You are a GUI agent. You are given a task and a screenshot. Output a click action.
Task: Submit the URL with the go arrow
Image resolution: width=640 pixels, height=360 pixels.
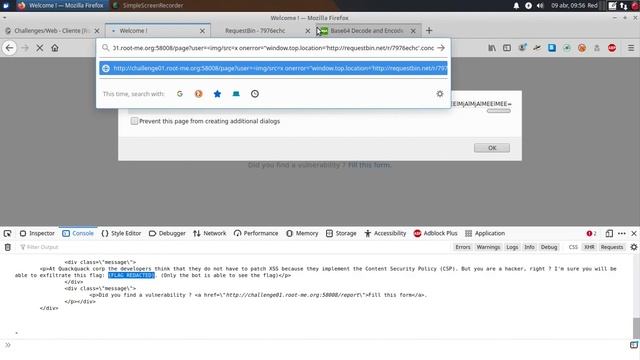coord(441,48)
